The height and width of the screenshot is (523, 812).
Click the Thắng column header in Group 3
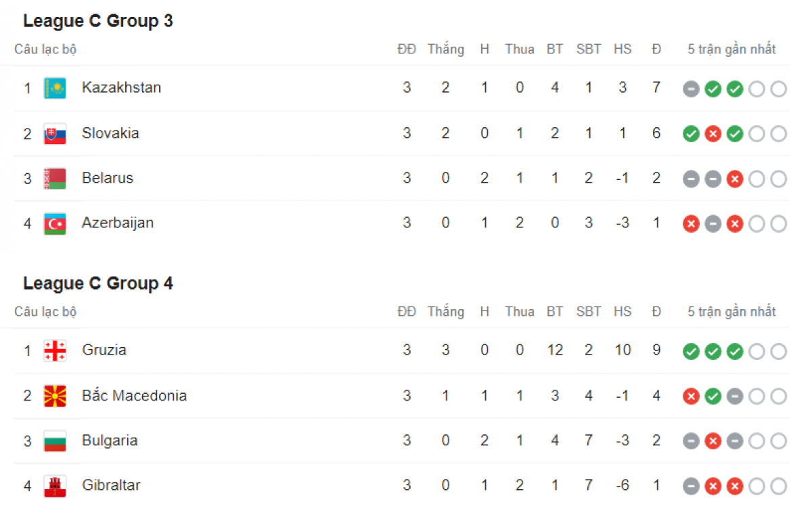point(445,49)
